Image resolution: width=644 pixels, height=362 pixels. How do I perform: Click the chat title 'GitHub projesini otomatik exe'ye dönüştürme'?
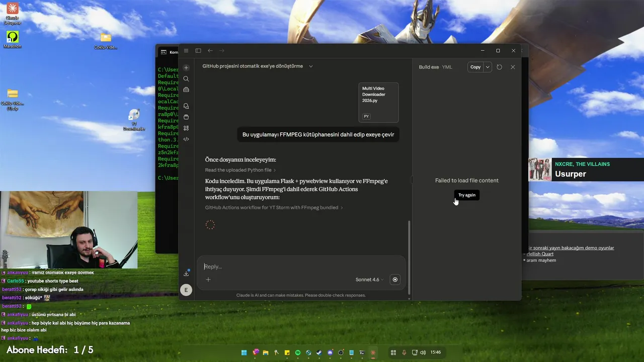253,66
